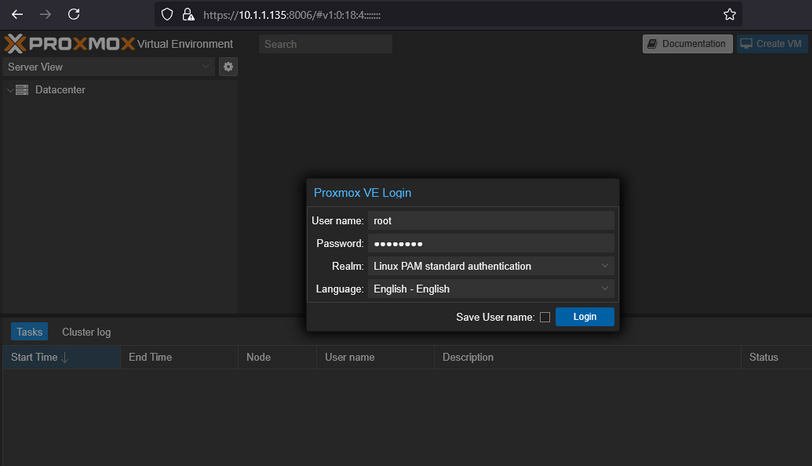This screenshot has width=812, height=466.
Task: Click the Password field
Action: click(491, 243)
